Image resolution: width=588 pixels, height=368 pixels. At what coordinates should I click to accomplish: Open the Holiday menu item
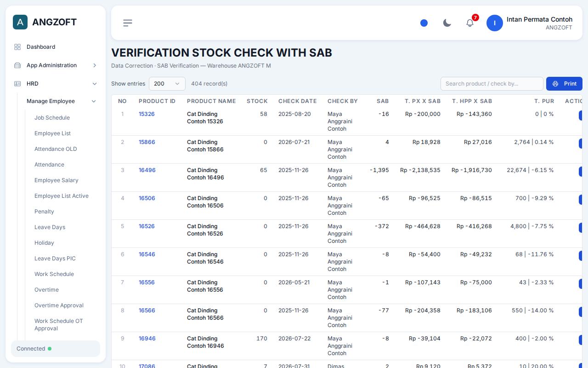click(44, 243)
